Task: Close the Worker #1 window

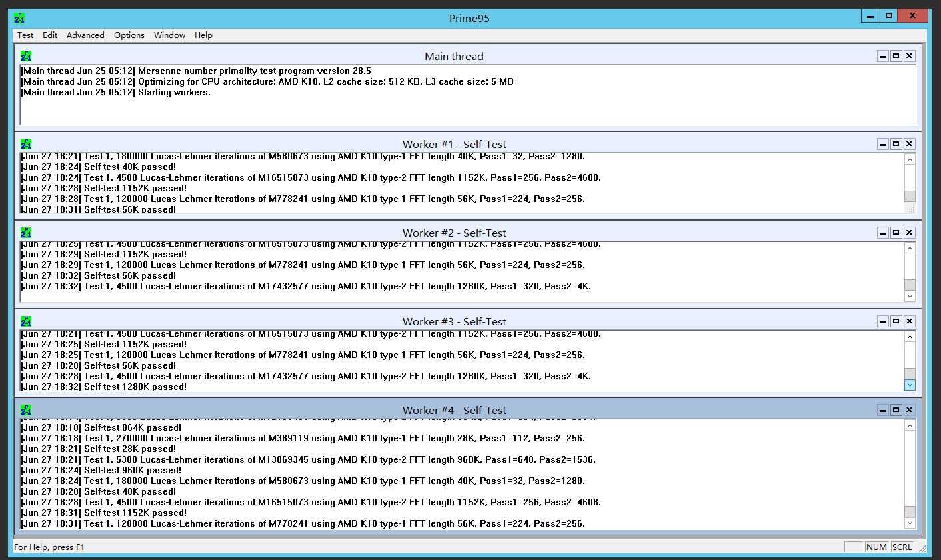Action: [x=910, y=144]
